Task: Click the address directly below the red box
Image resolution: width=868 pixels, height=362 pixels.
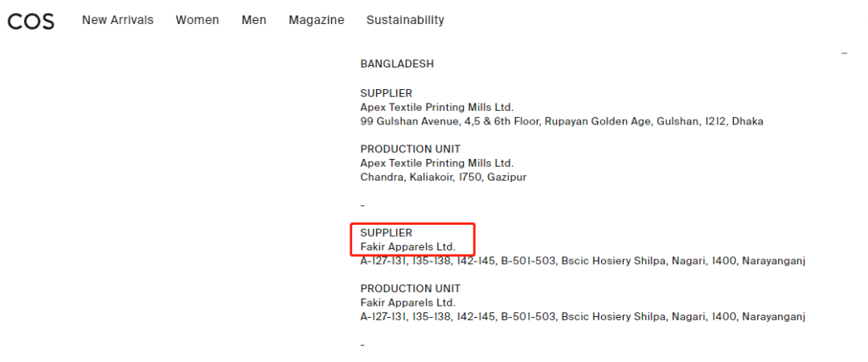Action: (x=582, y=261)
